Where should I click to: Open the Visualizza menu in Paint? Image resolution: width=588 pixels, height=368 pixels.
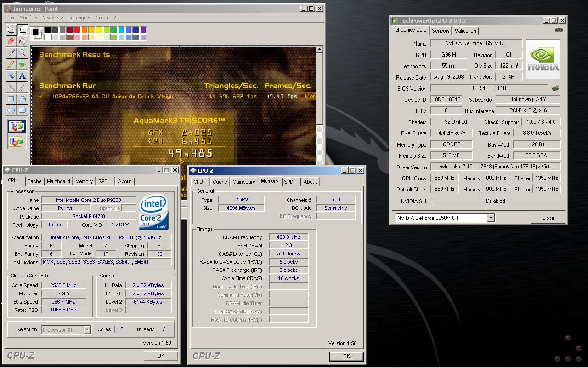(x=53, y=17)
